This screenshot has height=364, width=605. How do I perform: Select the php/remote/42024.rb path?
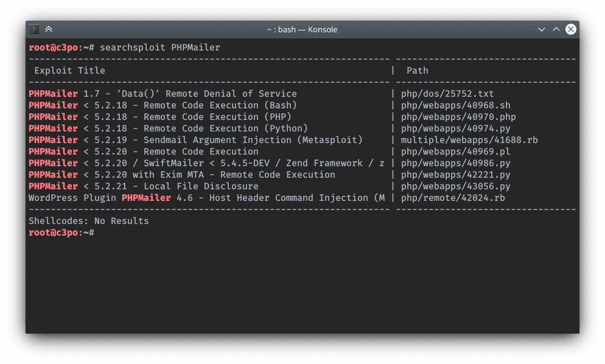(x=452, y=198)
